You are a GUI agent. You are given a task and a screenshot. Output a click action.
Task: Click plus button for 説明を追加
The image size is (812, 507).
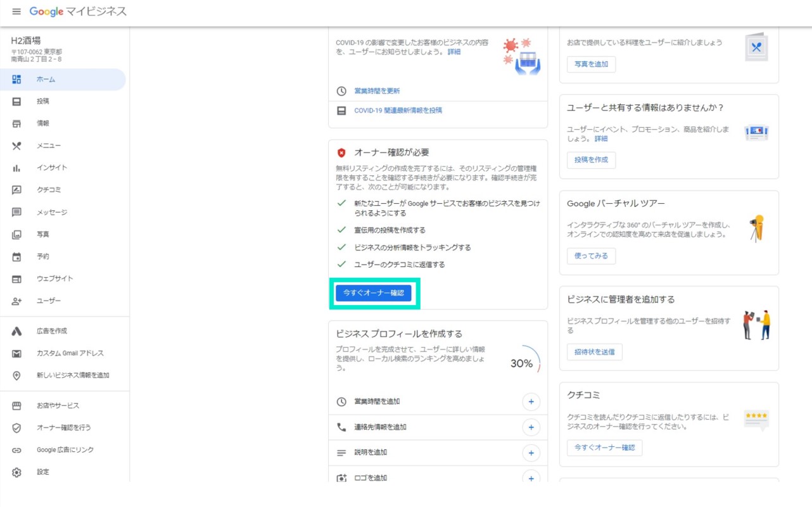pos(531,453)
